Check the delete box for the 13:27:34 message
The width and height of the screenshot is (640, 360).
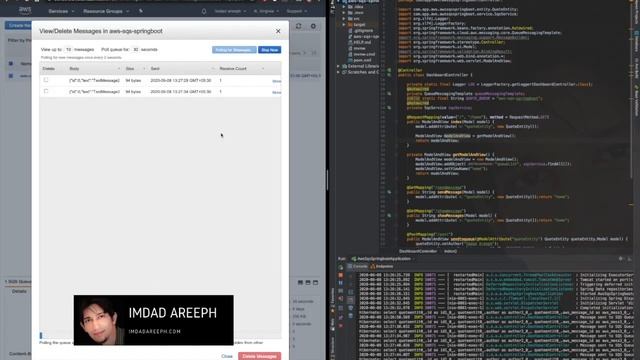point(46,91)
